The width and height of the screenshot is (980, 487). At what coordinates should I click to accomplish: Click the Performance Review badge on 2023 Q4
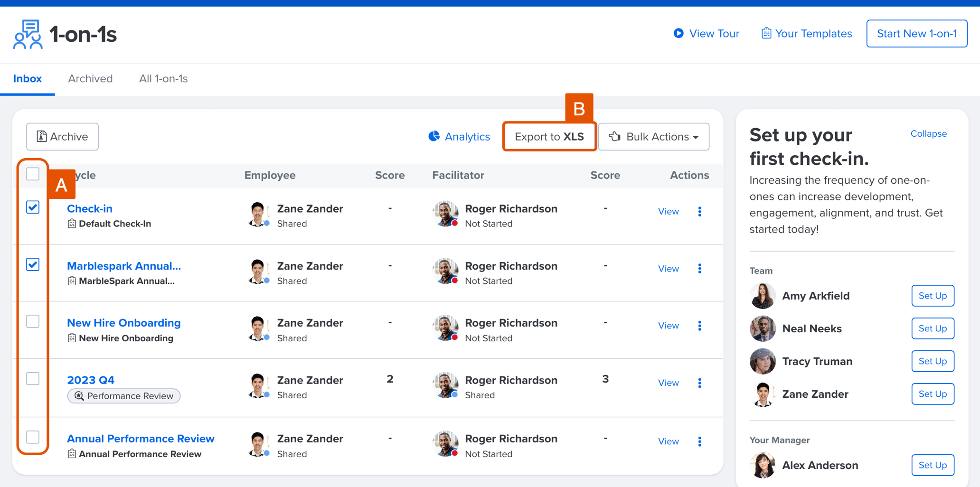click(x=124, y=396)
